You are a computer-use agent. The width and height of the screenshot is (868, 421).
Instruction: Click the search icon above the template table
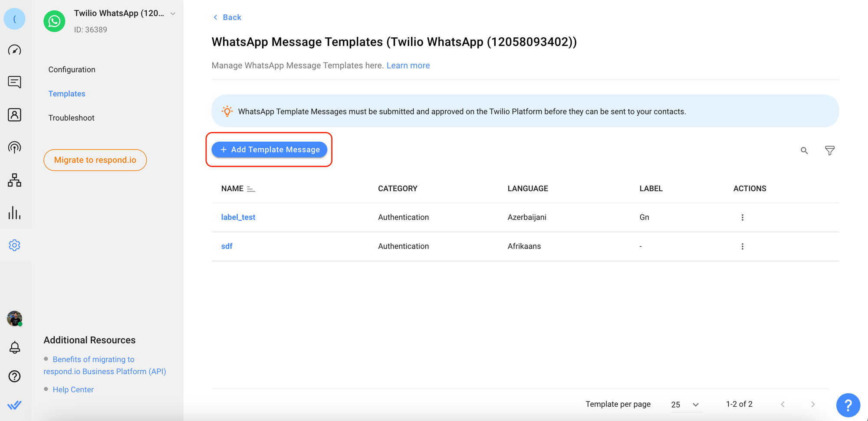click(804, 150)
